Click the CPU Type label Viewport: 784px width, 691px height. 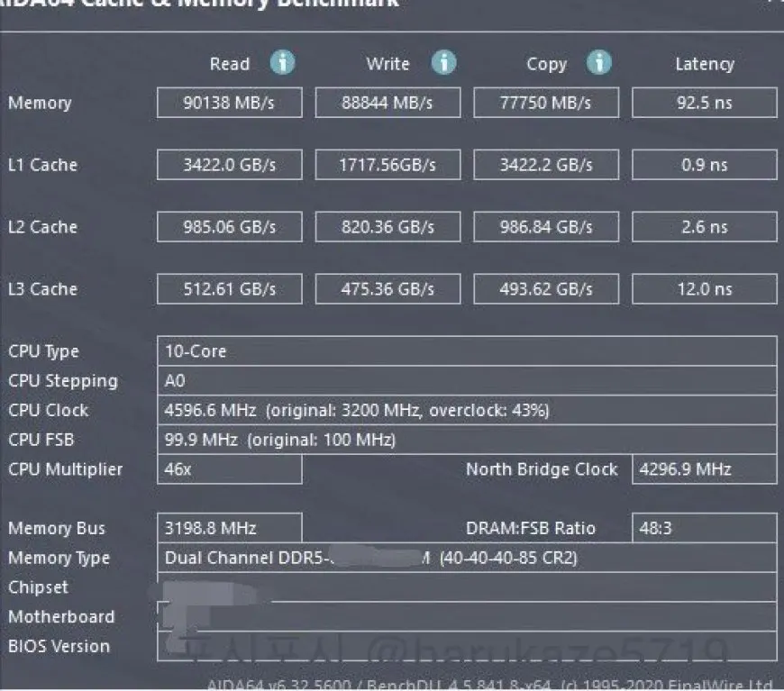(43, 351)
